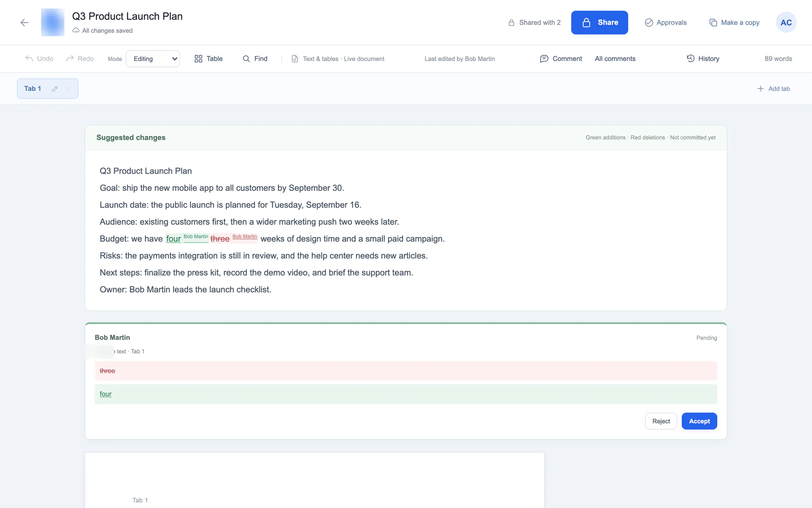Click the "Q3 Product Launch Plan" header title
Screen dimensions: 812x508
pyautogui.click(x=127, y=16)
